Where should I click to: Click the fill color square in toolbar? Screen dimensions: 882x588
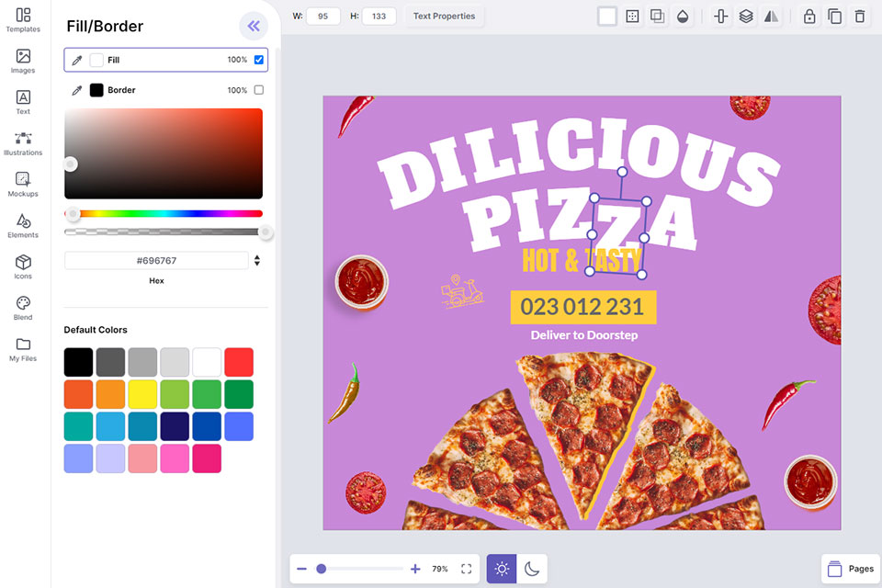607,17
